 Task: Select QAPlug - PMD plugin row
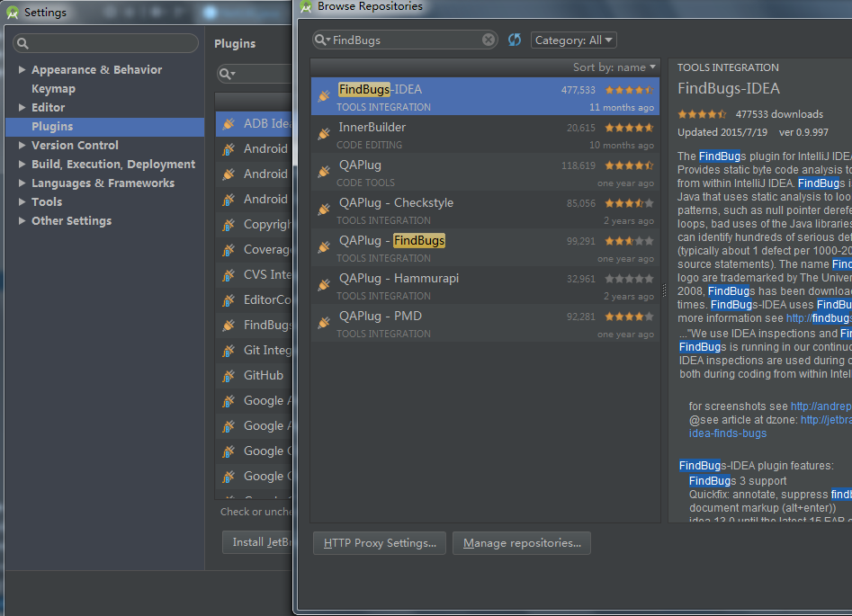(485, 323)
